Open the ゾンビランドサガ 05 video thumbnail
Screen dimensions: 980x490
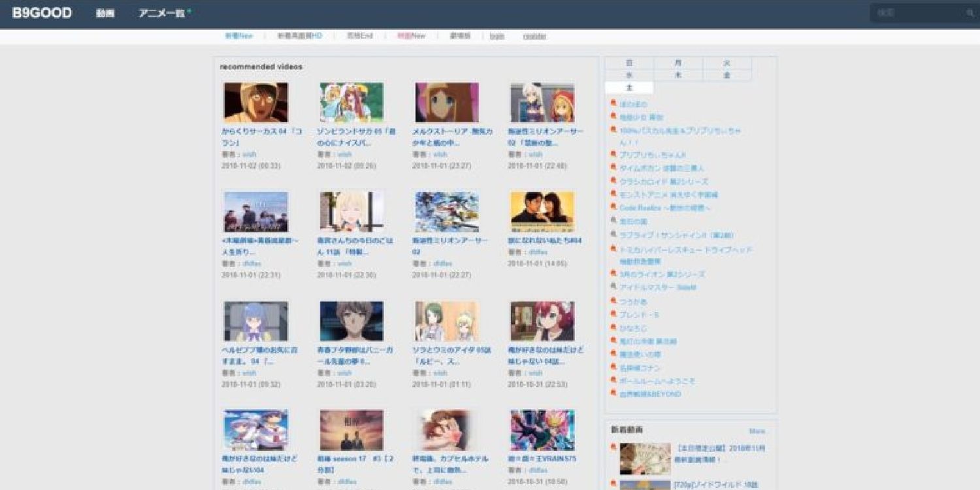click(x=351, y=103)
